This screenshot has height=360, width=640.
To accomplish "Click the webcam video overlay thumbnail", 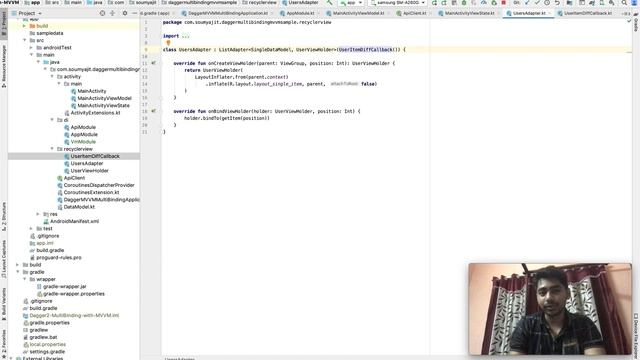I will (x=550, y=309).
